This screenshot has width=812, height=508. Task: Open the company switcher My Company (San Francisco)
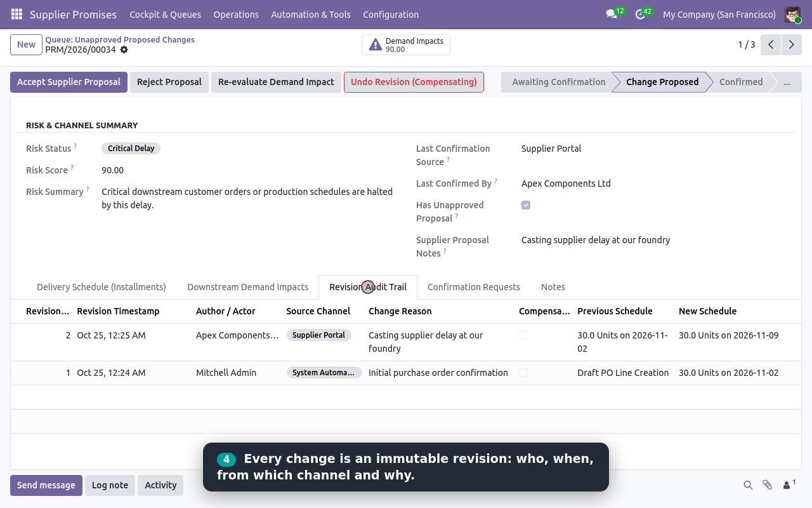pos(719,14)
